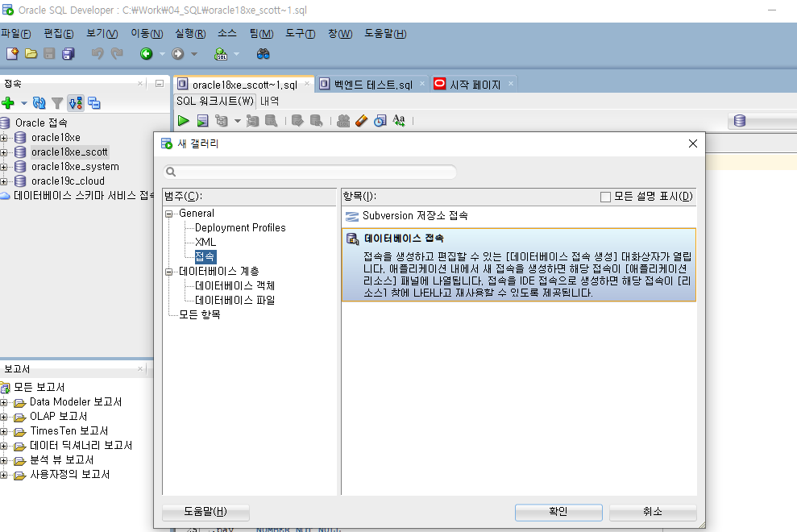The image size is (797, 532).
Task: Click the schema browser icon in connections panel
Action: coord(76,103)
